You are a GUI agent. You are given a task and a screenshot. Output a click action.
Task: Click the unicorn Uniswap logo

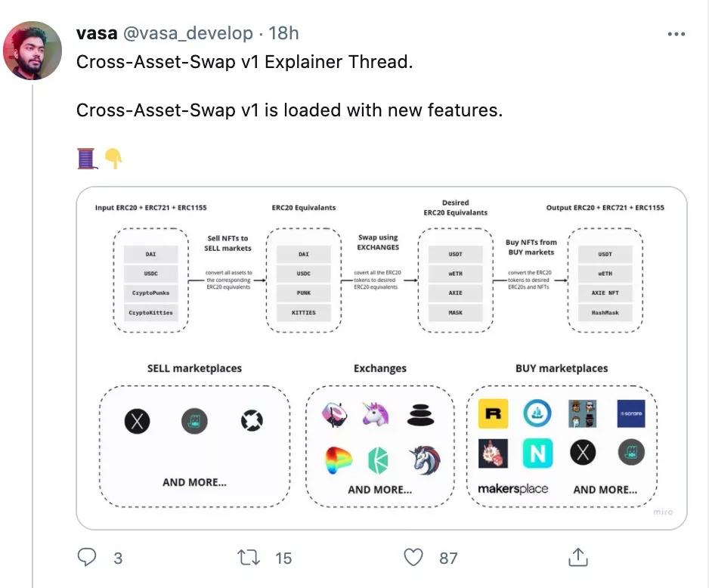pyautogui.click(x=375, y=414)
